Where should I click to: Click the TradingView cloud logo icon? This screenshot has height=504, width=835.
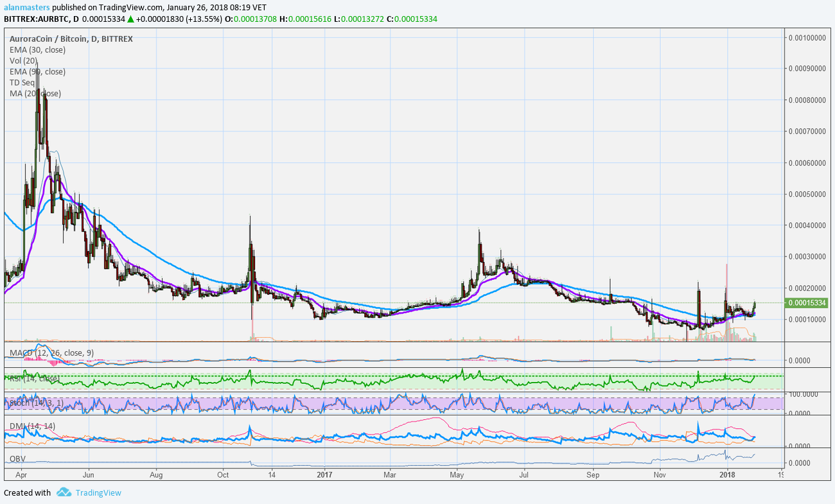(64, 492)
